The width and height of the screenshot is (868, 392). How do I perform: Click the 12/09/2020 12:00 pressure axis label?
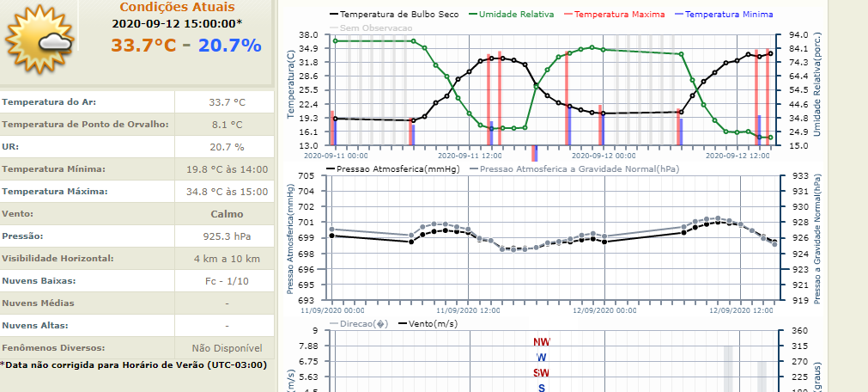740,311
